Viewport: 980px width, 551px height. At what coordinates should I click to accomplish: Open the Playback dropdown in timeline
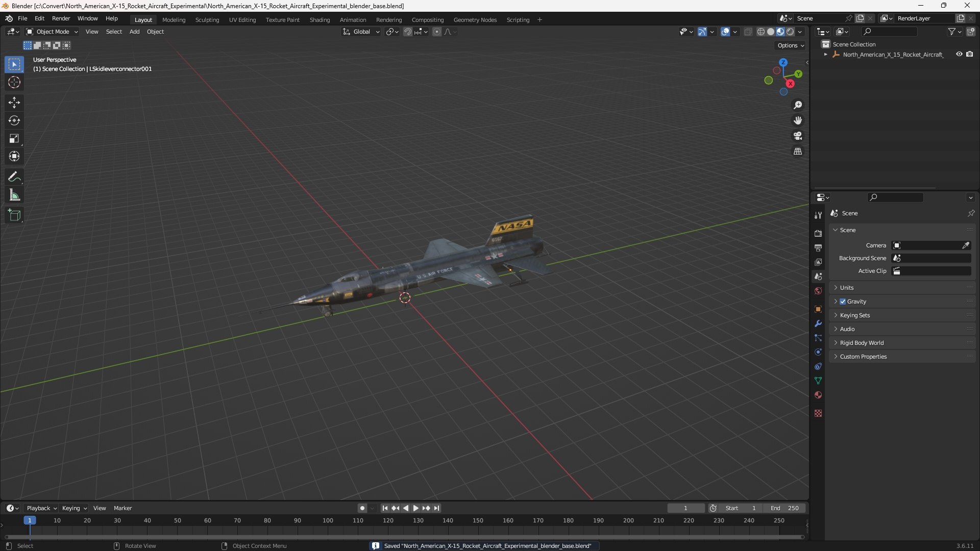[41, 508]
